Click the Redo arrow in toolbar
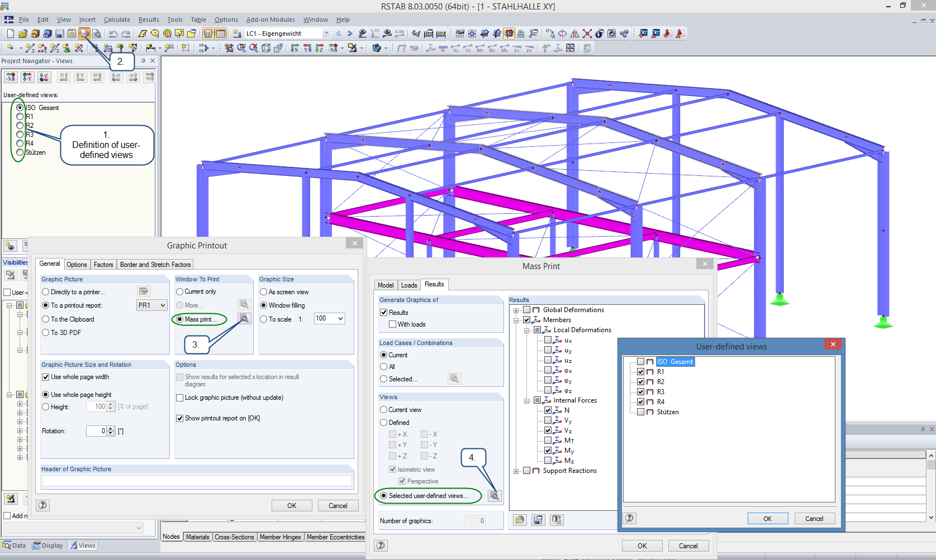This screenshot has height=560, width=936. 126,33
